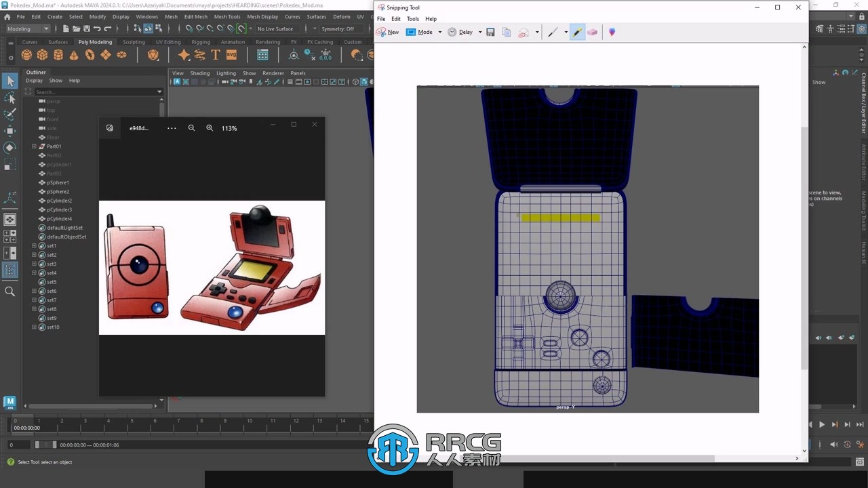Select the Move tool in Tool Box

(x=10, y=131)
